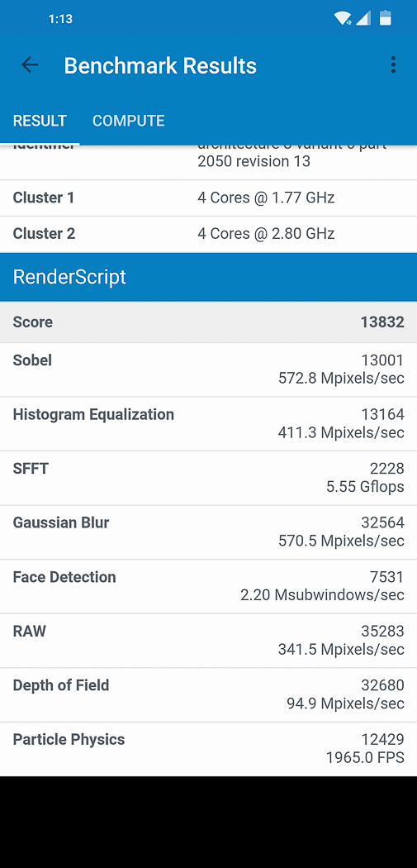Screen dimensions: 417x868
Task: Select the Cluster 2 row
Action: pos(208,234)
